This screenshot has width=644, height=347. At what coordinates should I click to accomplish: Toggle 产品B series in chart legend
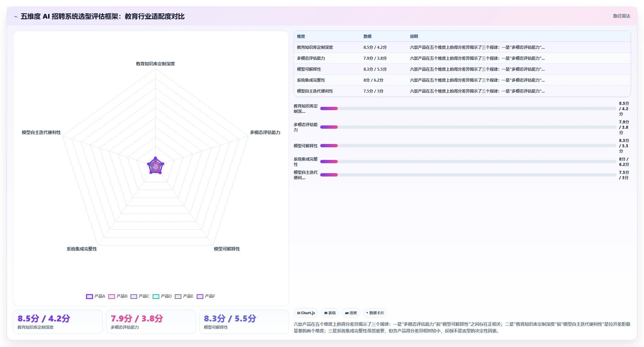(x=118, y=296)
